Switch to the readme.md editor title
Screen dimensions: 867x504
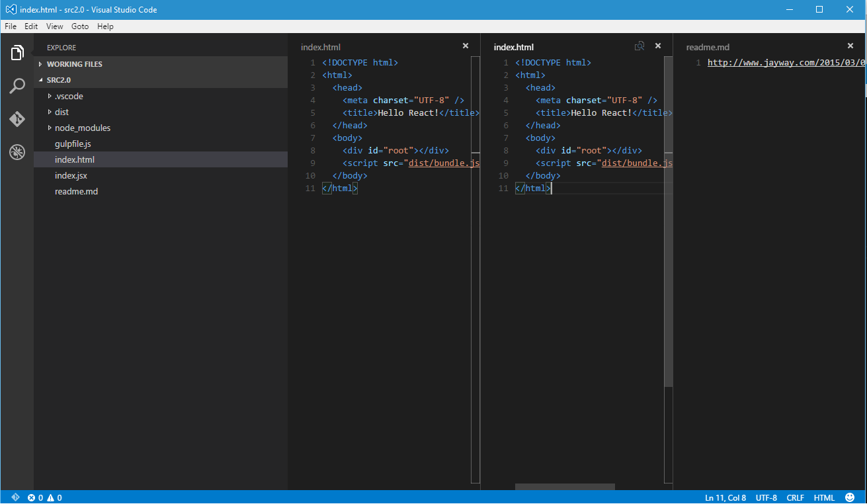(708, 47)
